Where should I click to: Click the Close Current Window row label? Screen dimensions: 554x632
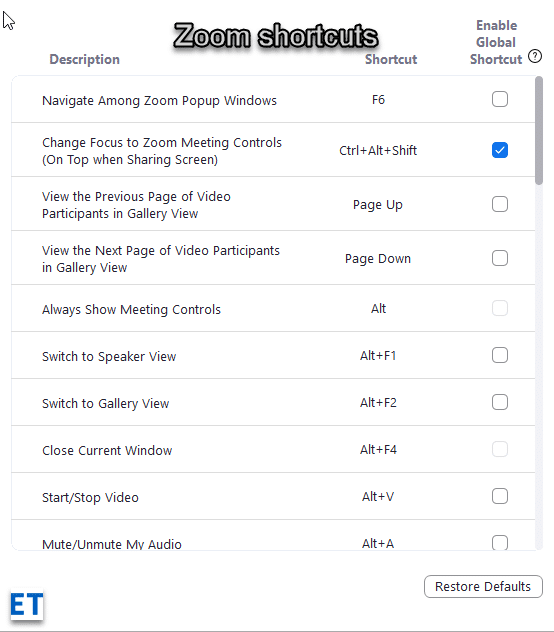[x=107, y=450]
